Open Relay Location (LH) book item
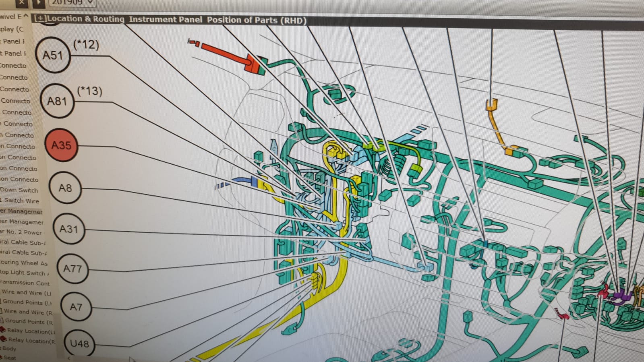Image resolution: width=644 pixels, height=362 pixels. [x=29, y=331]
